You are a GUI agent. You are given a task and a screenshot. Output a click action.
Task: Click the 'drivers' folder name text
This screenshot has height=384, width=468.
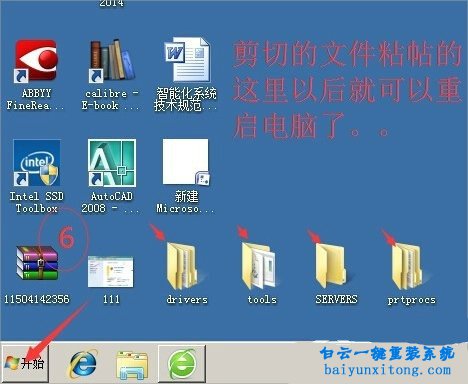click(187, 299)
